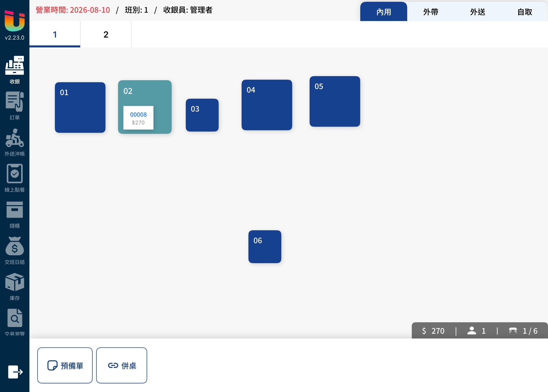548x392 pixels.
Task: Switch to the 自取 pickup tab
Action: tap(525, 12)
